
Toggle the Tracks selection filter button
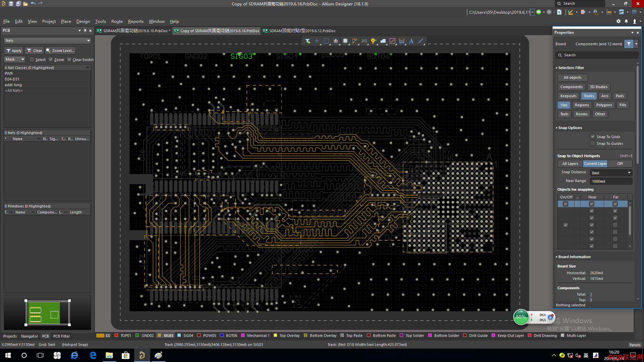tap(589, 96)
